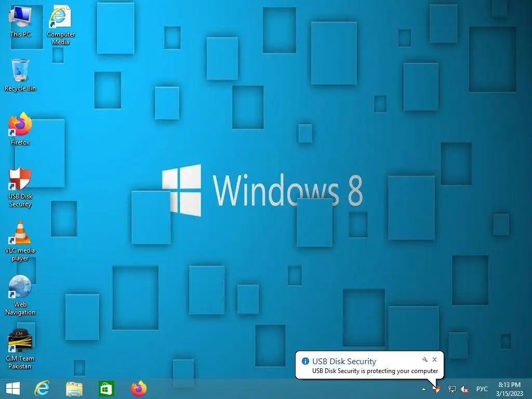532x399 pixels.
Task: Click the USB Disk Security tray icon
Action: coord(436,389)
